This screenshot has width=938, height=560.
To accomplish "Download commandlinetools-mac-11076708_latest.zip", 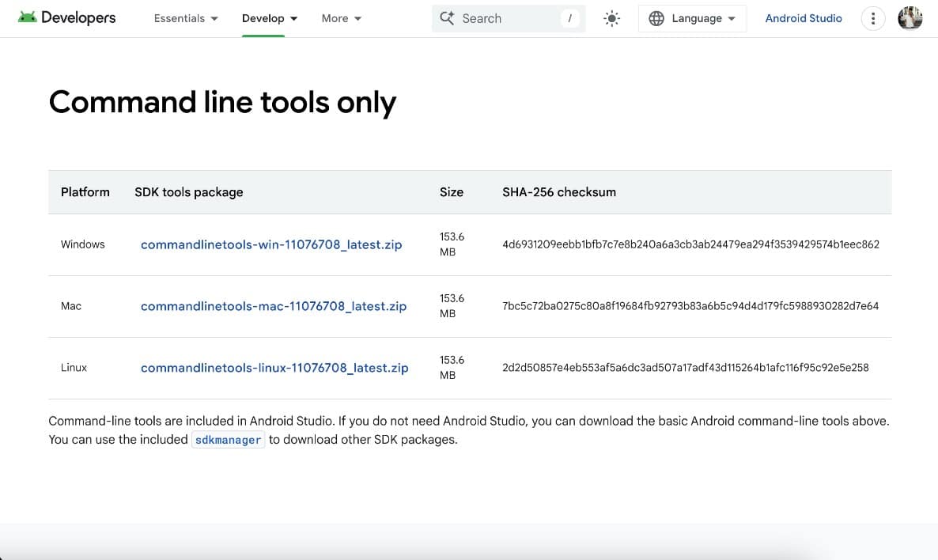I will [274, 306].
